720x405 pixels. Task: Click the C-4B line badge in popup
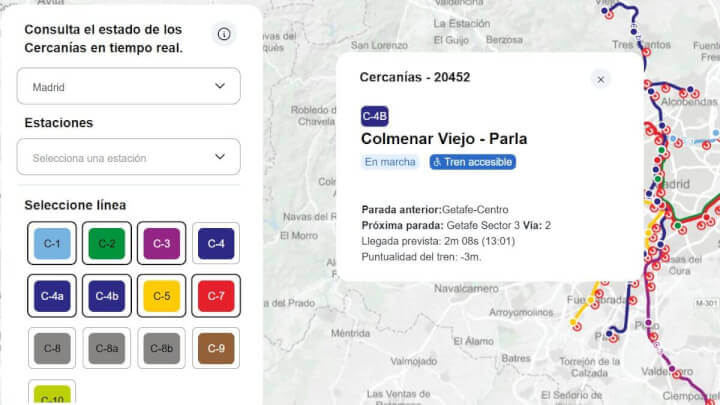(375, 116)
